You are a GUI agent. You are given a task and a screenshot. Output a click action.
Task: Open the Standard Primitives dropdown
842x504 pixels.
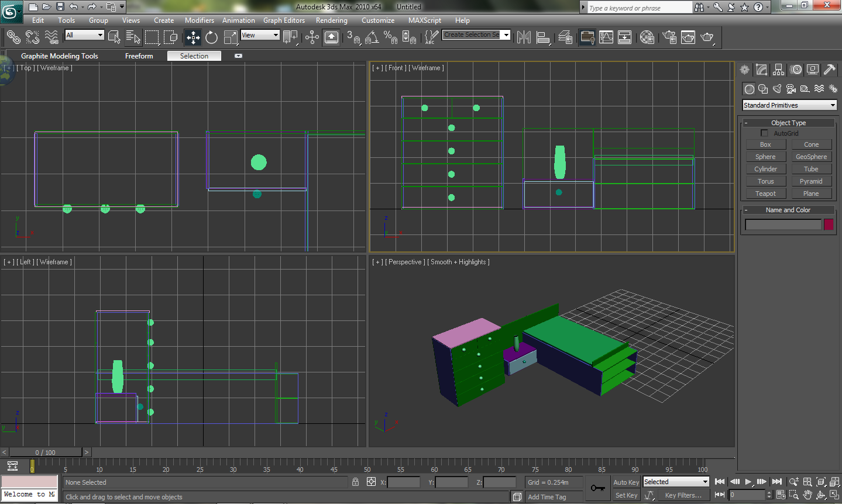789,105
